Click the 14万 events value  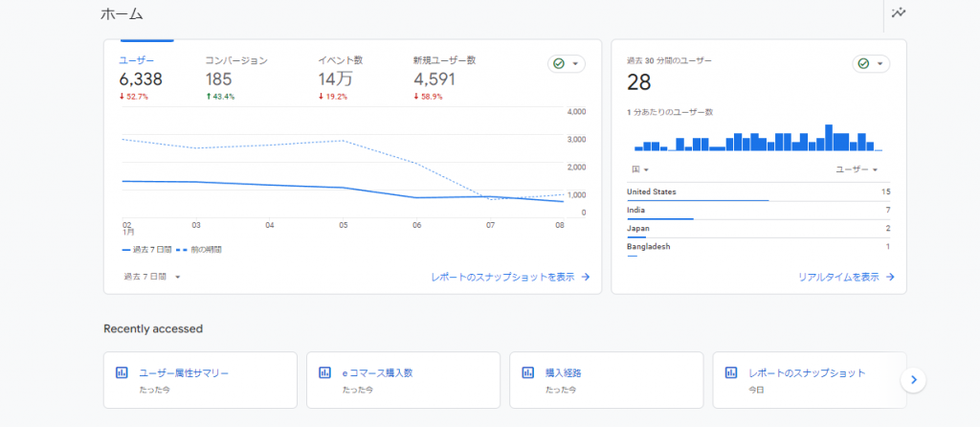(335, 79)
